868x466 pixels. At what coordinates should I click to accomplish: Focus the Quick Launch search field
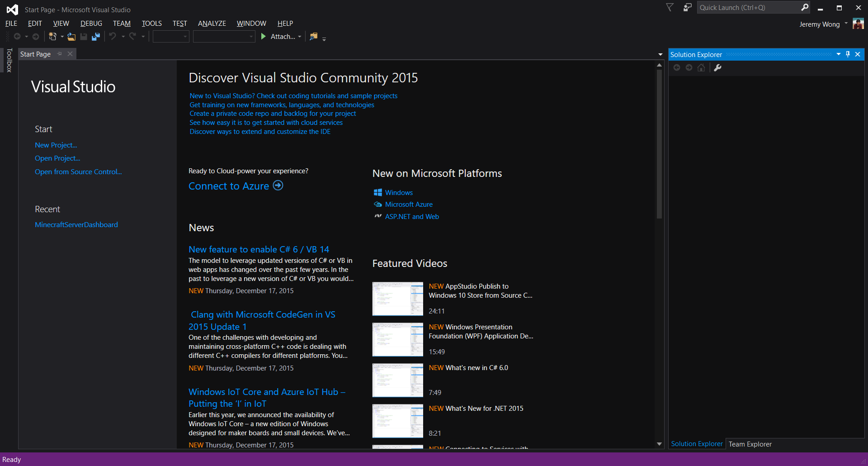[x=748, y=8]
